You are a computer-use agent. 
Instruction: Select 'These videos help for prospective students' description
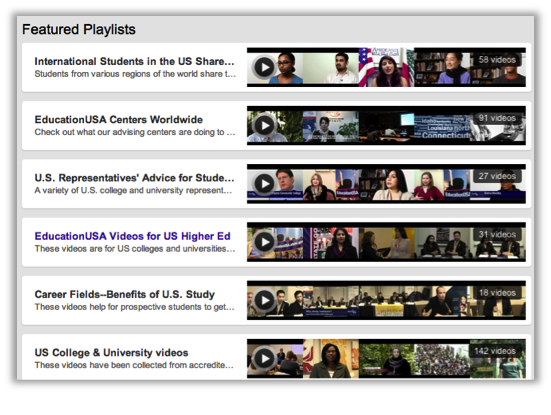[134, 307]
